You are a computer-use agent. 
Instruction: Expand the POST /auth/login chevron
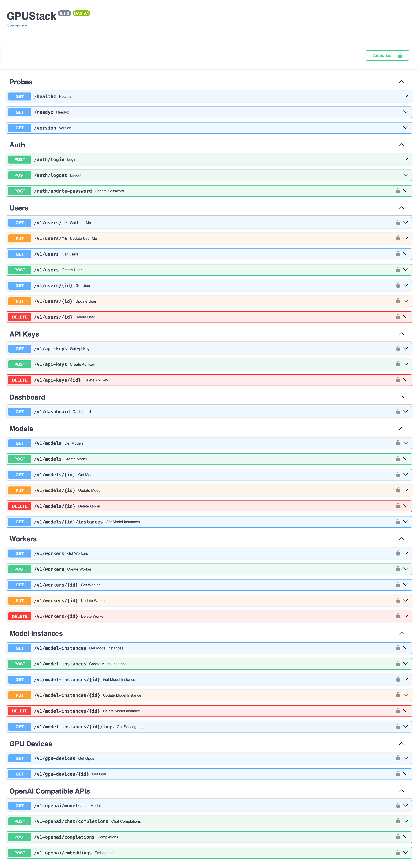pos(406,159)
